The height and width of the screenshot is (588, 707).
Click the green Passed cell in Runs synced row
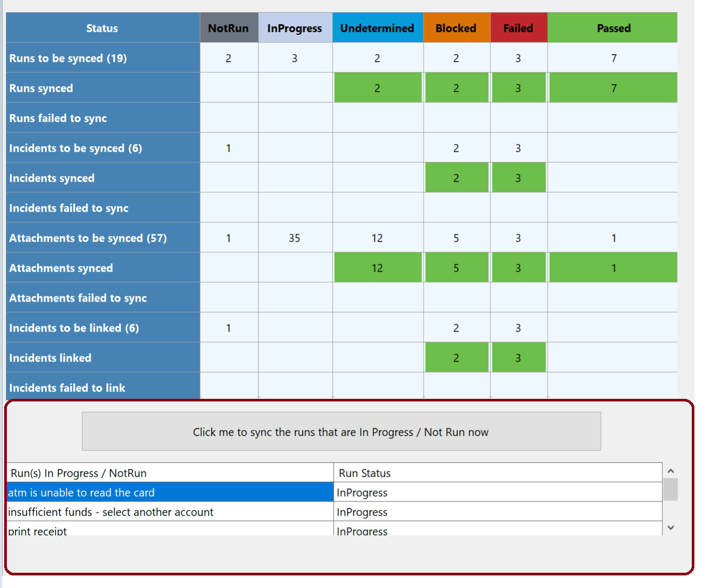[x=613, y=88]
